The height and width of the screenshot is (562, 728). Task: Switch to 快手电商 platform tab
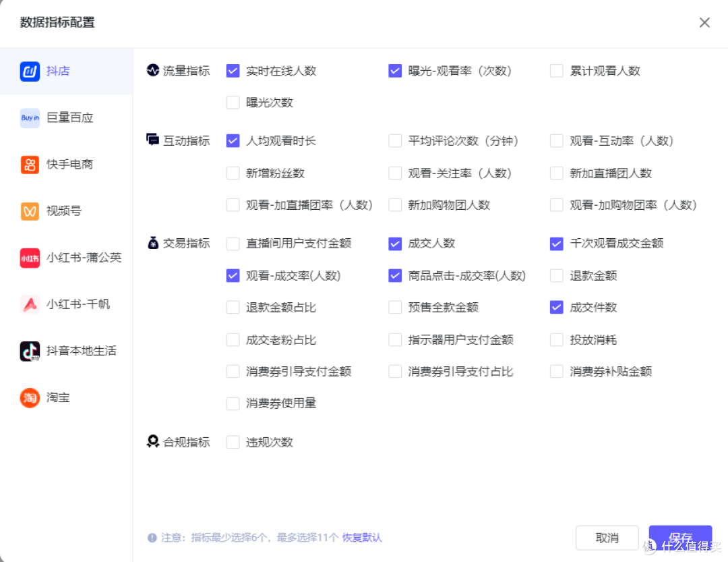point(66,165)
